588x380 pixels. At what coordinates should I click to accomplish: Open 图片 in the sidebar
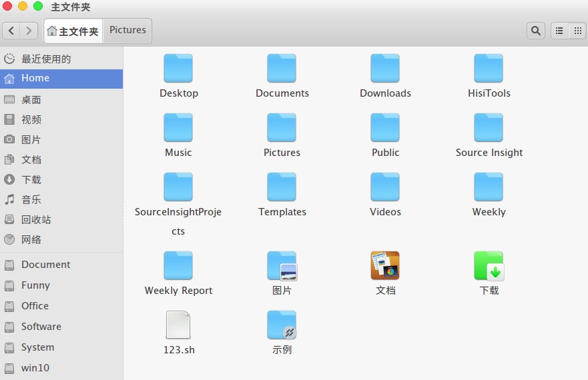click(x=61, y=139)
